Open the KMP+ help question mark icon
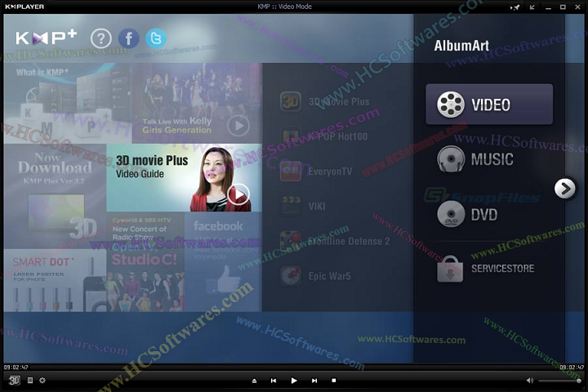 click(x=101, y=38)
